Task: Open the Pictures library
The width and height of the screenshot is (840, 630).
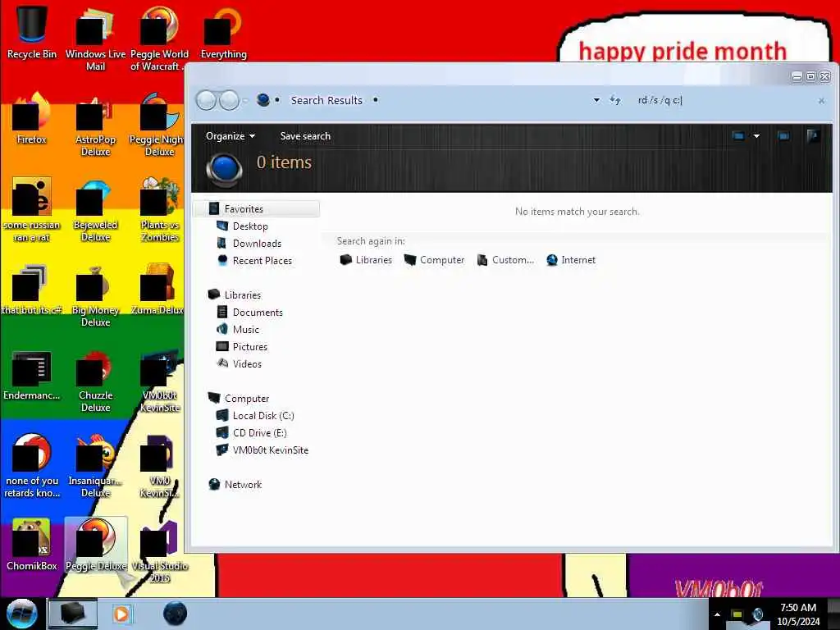Action: (x=249, y=347)
